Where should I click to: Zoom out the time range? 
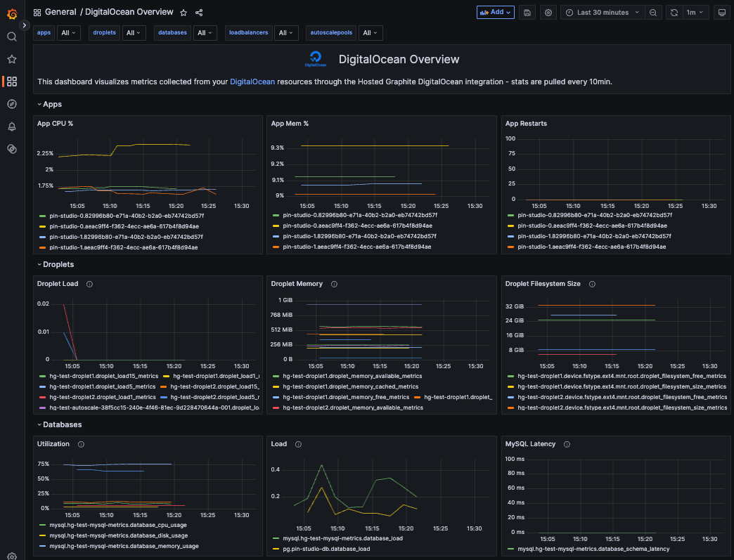click(x=653, y=13)
